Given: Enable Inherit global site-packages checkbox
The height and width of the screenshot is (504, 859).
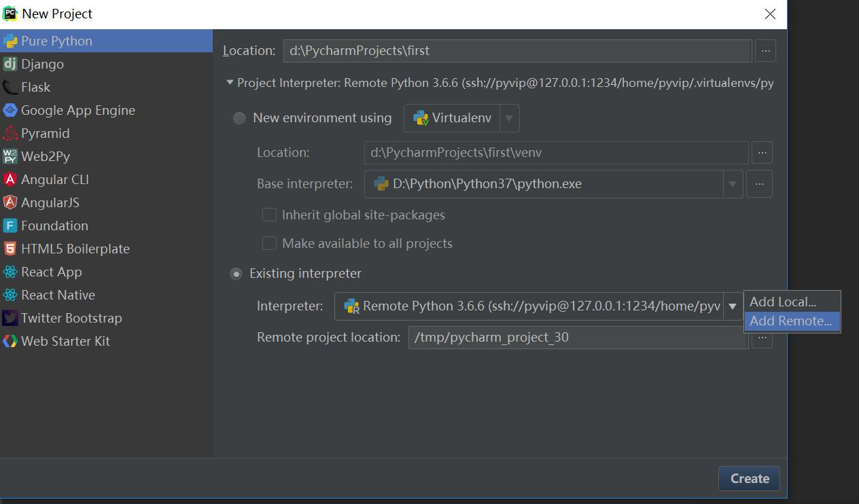Looking at the screenshot, I should (x=269, y=215).
